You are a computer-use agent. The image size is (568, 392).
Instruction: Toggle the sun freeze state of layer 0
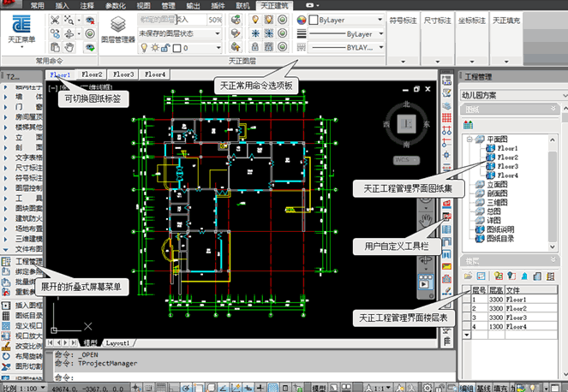tap(155, 48)
